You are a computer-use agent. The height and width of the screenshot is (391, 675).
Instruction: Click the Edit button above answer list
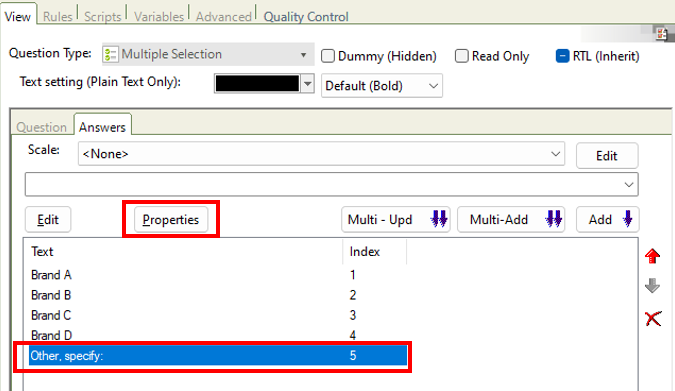tap(48, 220)
